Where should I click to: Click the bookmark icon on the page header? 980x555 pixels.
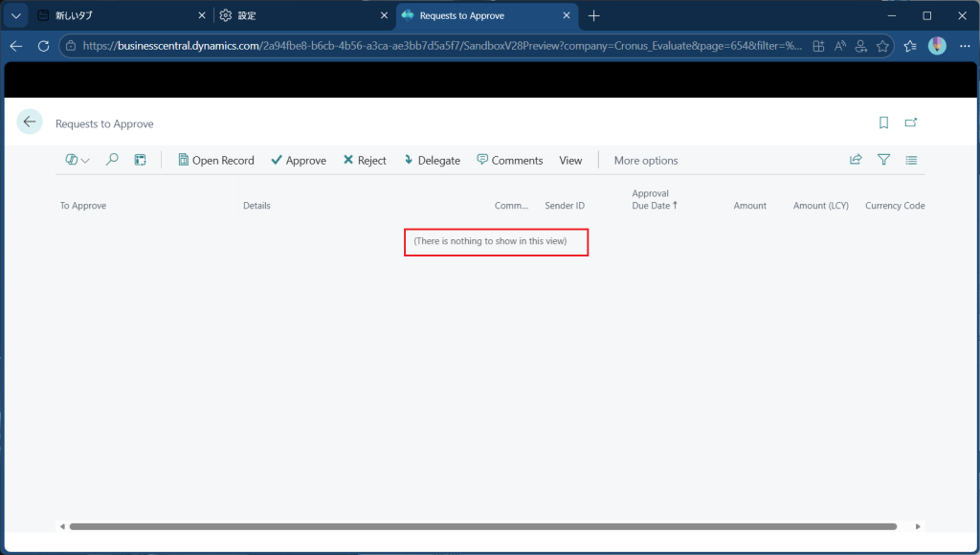[883, 122]
